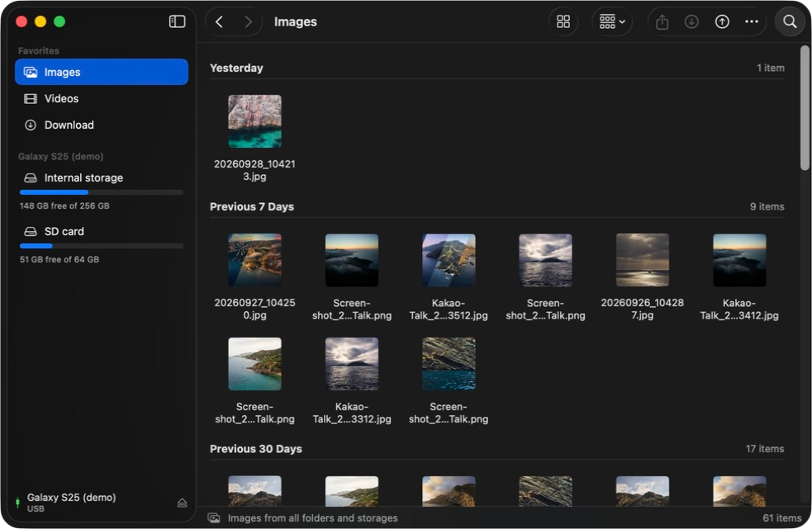This screenshot has width=812, height=529.
Task: Select KakaoTalk_2...3412.jpg thumbnail
Action: [x=739, y=260]
